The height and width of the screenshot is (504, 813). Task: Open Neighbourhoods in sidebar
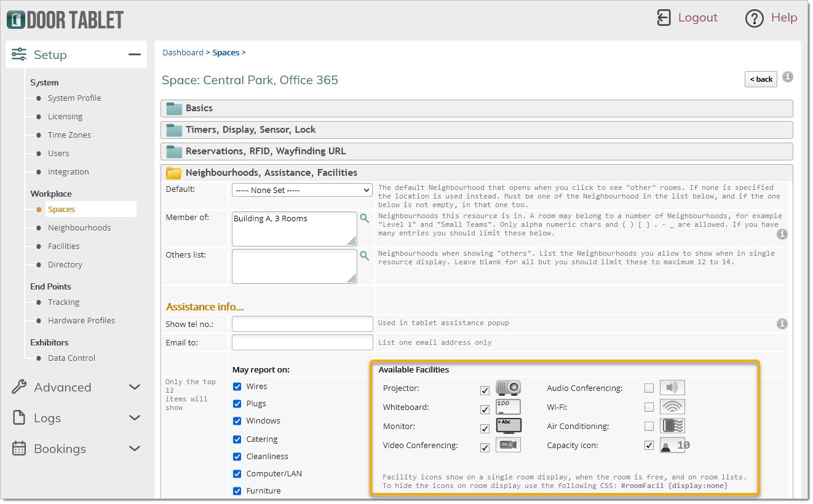(79, 228)
